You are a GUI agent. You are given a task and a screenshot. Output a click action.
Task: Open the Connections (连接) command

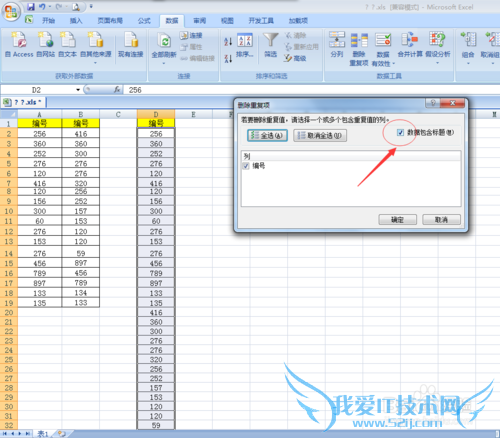[191, 35]
